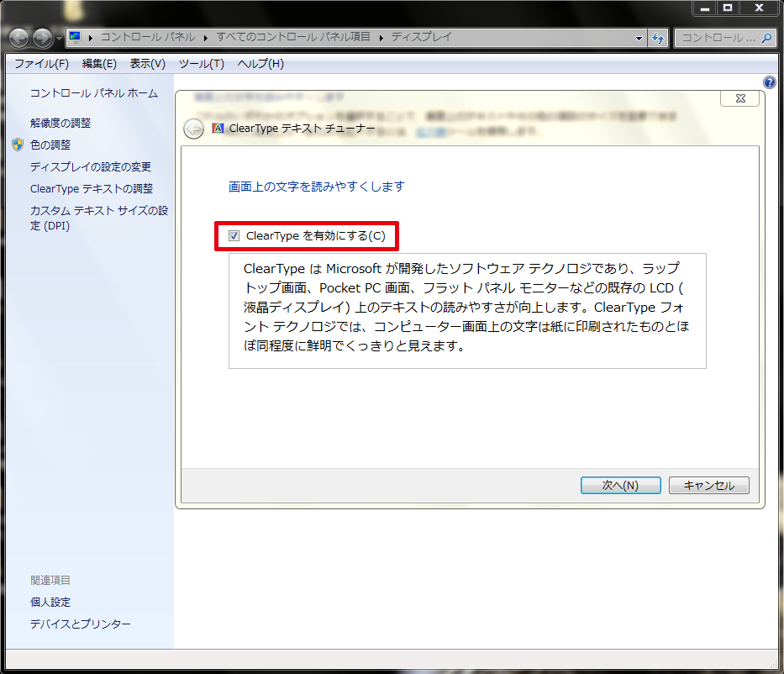Screen dimensions: 784x674
Task: Click the shield icon beside 色の調整
Action: (18, 145)
